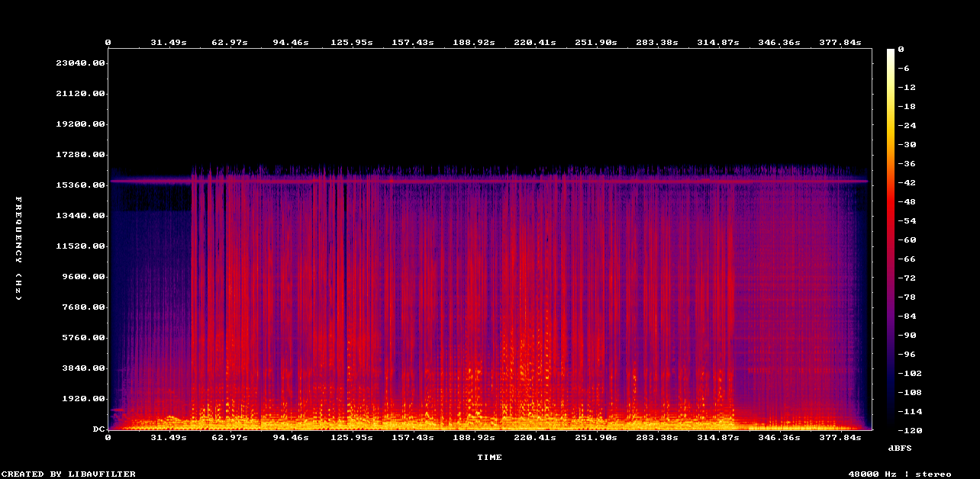The image size is (980, 479).
Task: Select 220.41s marker on bottom time axis
Action: [x=535, y=438]
